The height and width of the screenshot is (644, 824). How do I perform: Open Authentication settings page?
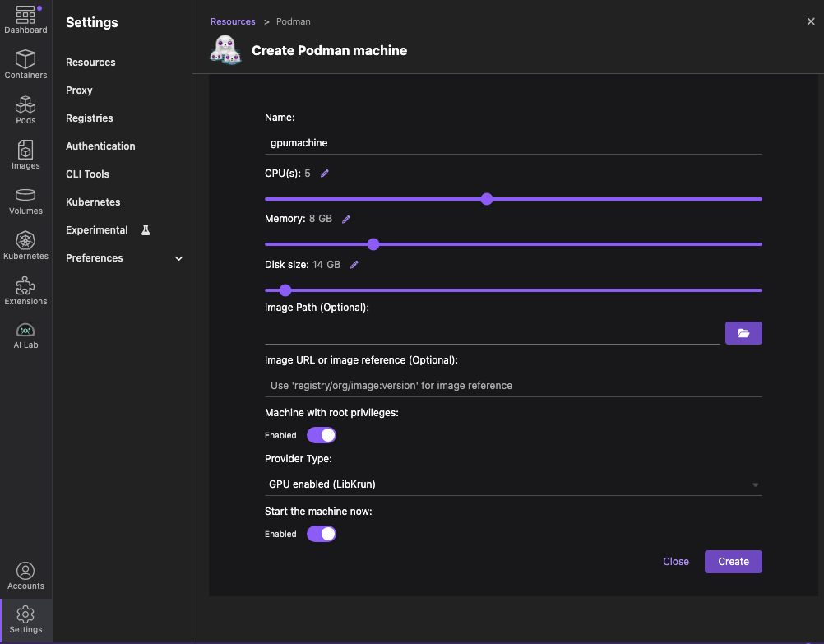[100, 146]
